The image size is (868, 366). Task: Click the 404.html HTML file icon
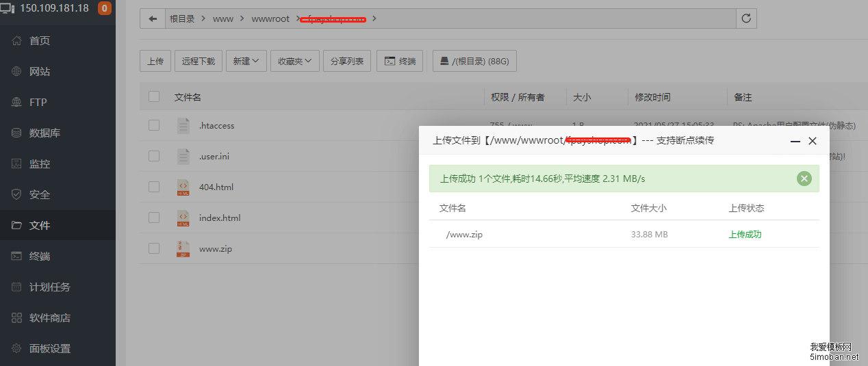(x=183, y=187)
